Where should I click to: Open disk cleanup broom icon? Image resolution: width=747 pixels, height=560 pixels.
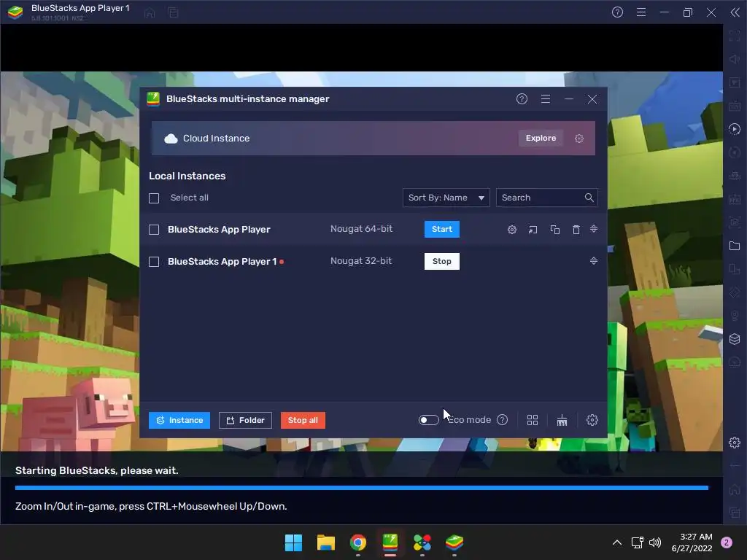562,420
